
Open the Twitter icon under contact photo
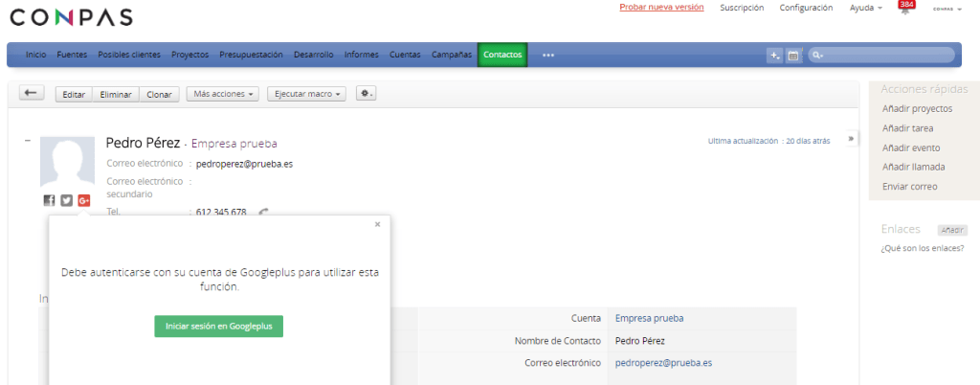pyautogui.click(x=66, y=200)
